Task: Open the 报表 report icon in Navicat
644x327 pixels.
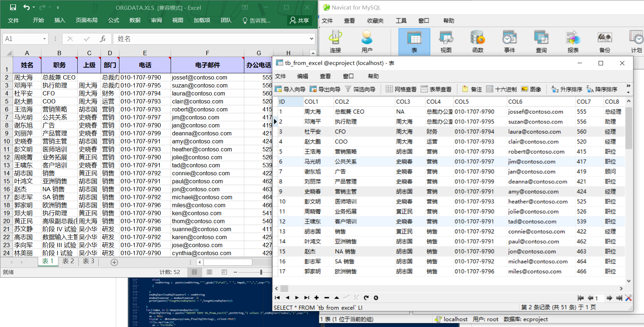Action: 573,41
